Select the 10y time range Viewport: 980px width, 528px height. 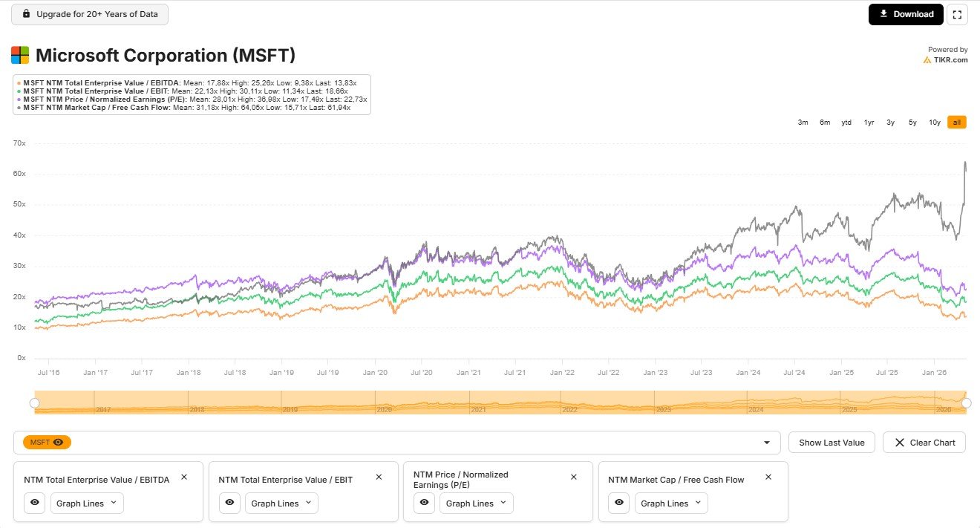click(x=935, y=123)
